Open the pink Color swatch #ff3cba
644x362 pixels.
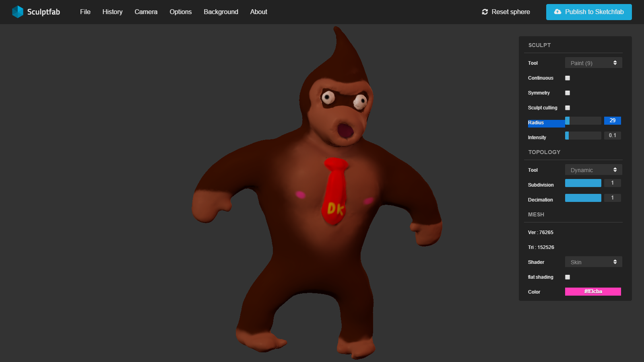[593, 292]
